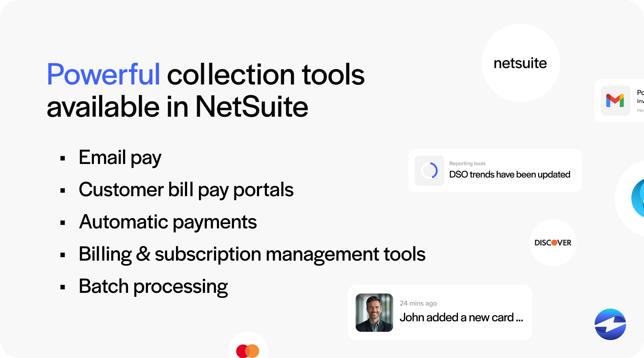The height and width of the screenshot is (358, 644).
Task: Select the Email pay list item
Action: (x=120, y=157)
